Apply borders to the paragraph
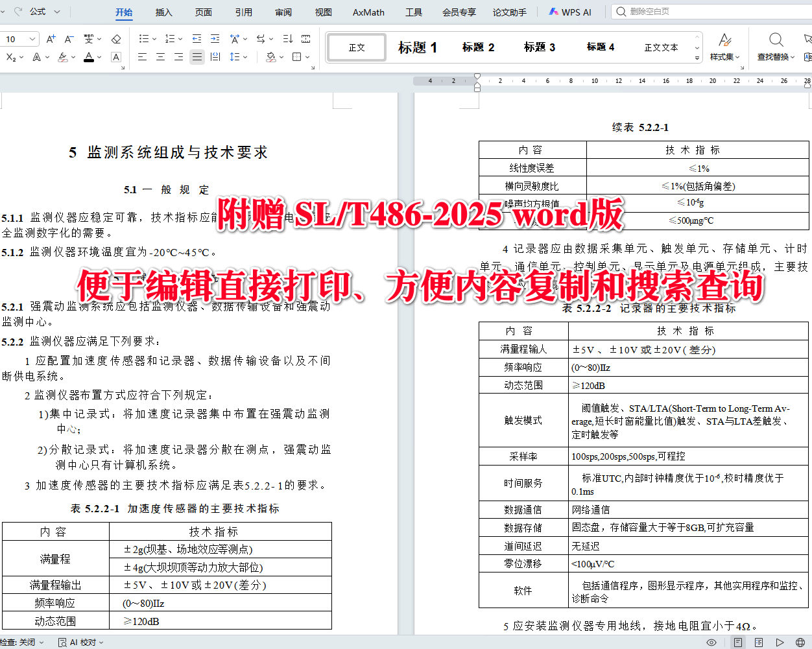The width and height of the screenshot is (812, 649). point(297,57)
